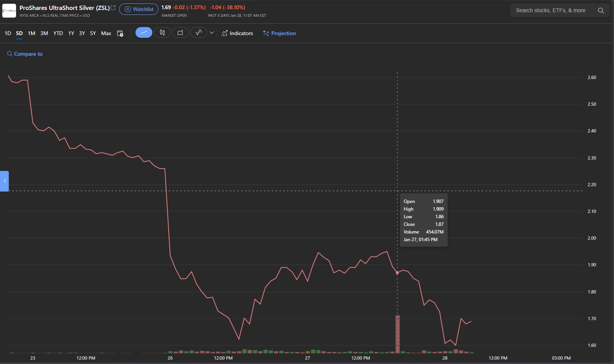Switch to YTD time range
This screenshot has width=614, height=364.
58,34
